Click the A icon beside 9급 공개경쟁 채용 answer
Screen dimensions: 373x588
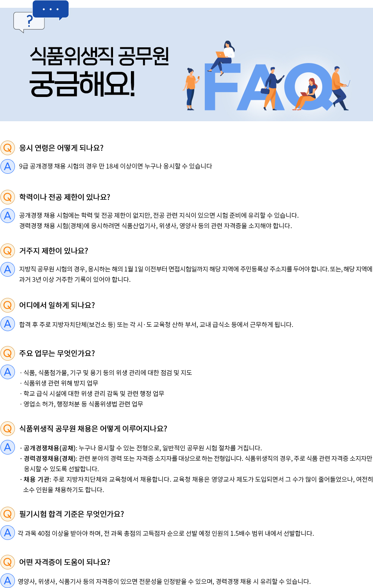[x=7, y=166]
